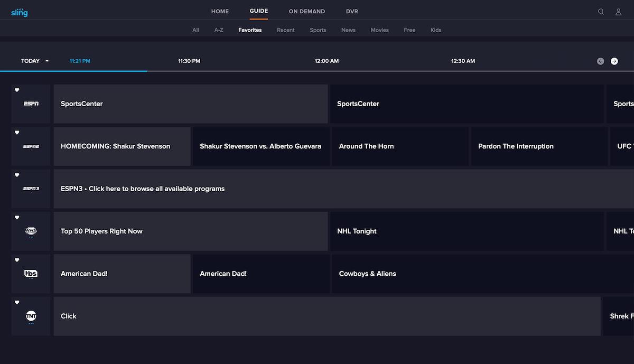
Task: Open the Sports filter category
Action: click(318, 30)
